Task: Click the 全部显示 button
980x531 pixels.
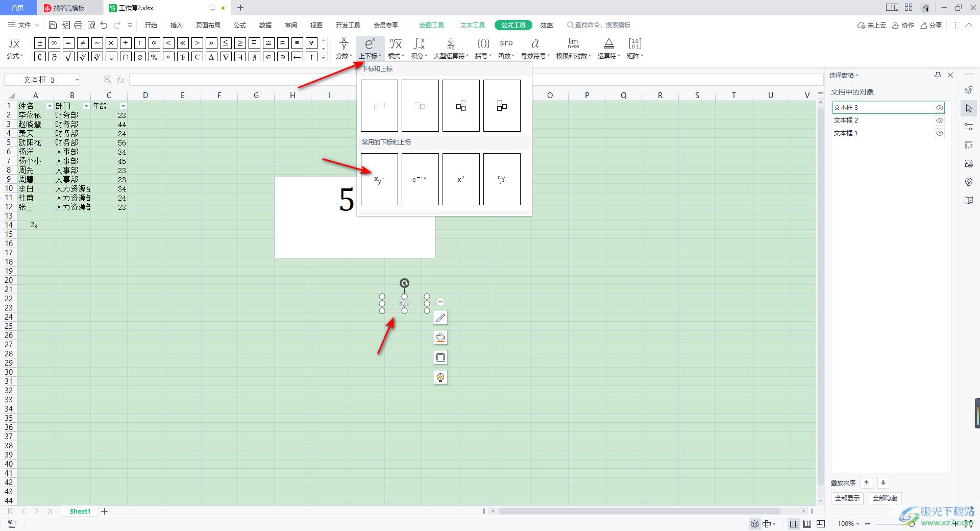Action: (x=847, y=498)
